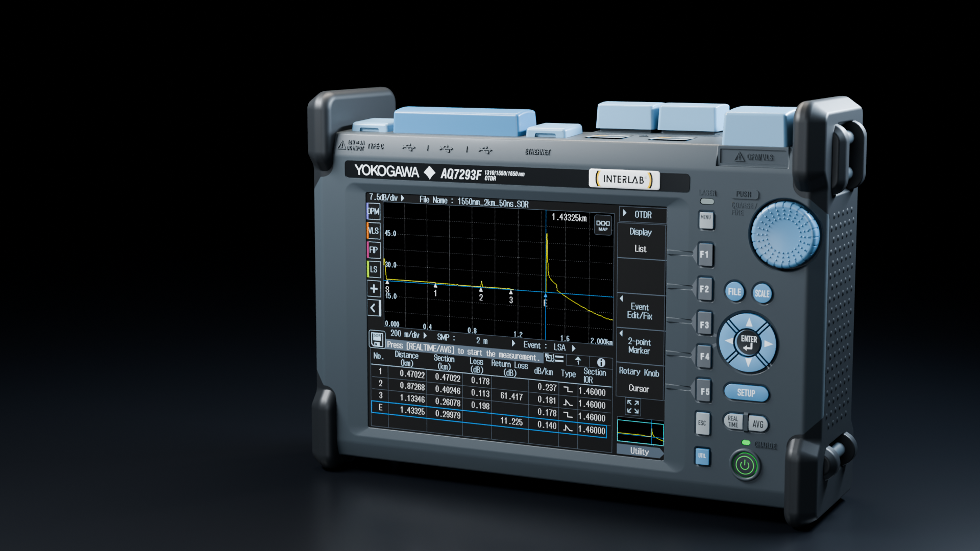980x551 pixels.
Task: Tap event marker 1 on the trace
Action: coord(435,290)
